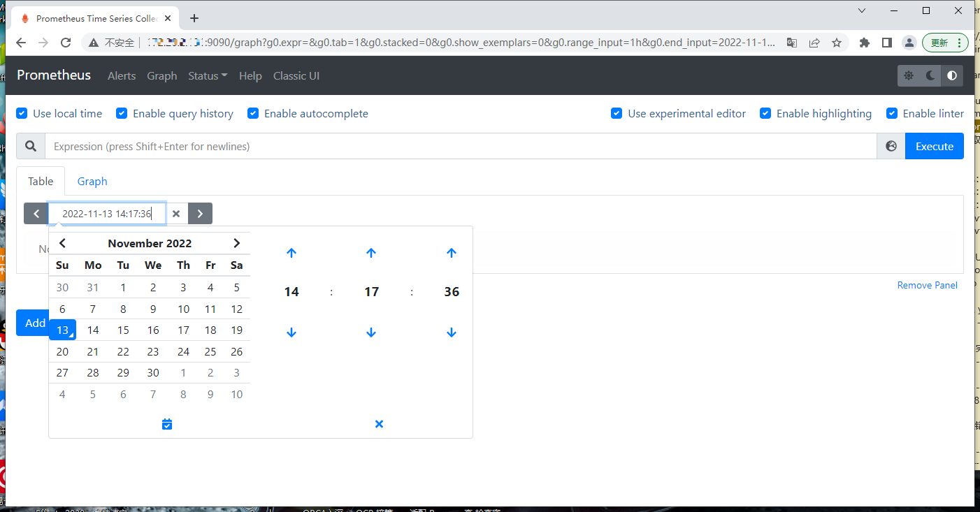This screenshot has height=512, width=980.
Task: Click the expression input field
Action: click(x=461, y=146)
